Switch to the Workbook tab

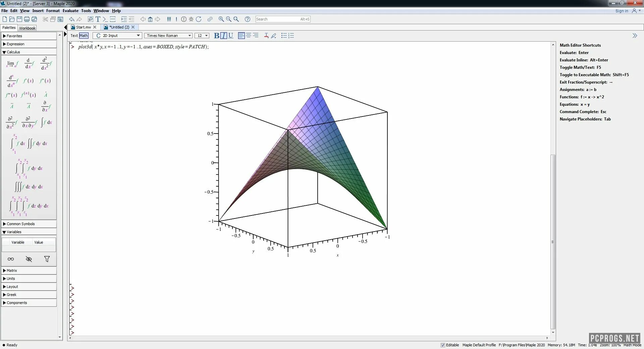(x=27, y=28)
